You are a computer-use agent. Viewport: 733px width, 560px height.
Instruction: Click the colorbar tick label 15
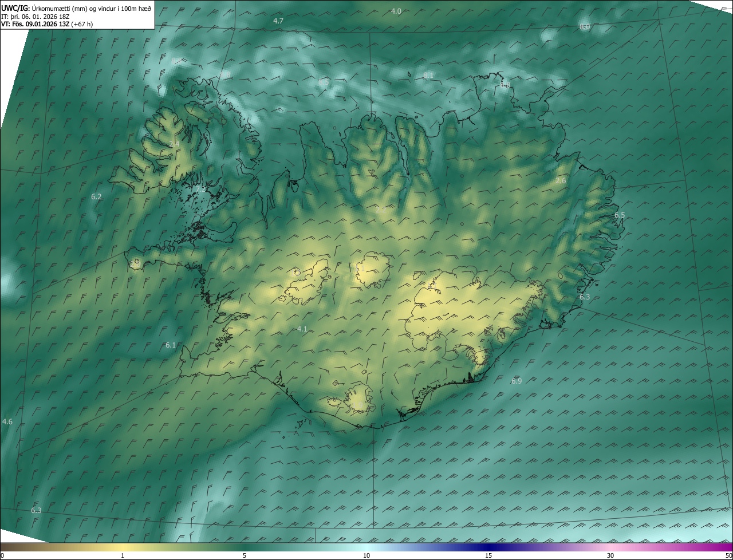click(x=488, y=556)
